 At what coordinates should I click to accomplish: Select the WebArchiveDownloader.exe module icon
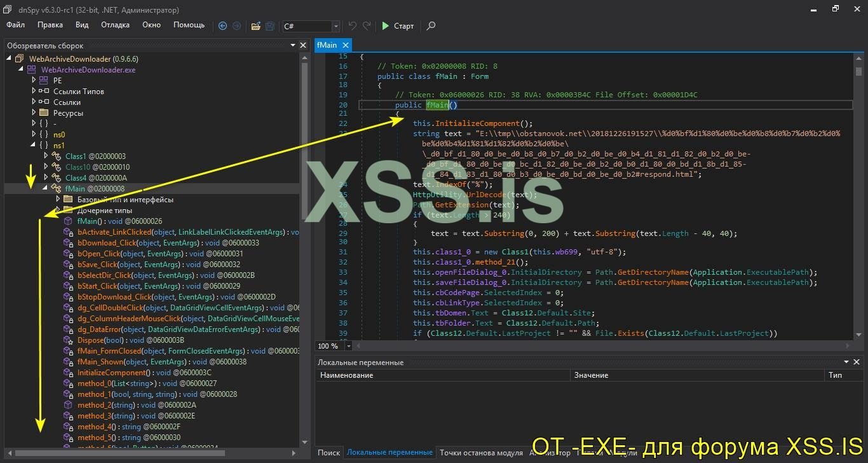[x=31, y=70]
